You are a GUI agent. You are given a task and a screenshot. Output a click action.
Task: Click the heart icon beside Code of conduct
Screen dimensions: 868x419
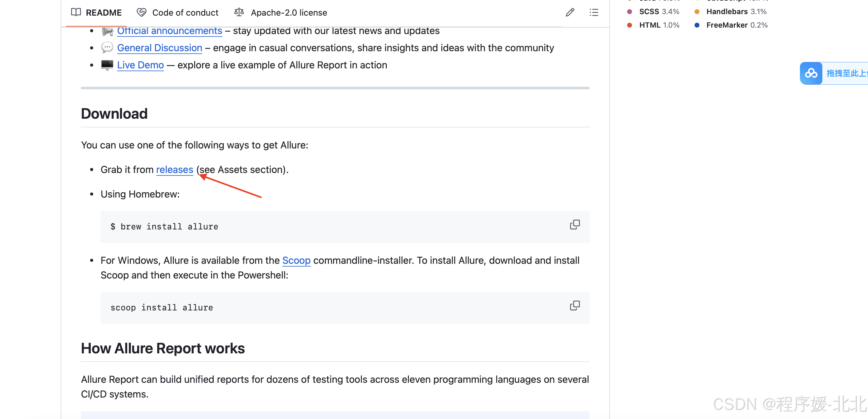[142, 13]
